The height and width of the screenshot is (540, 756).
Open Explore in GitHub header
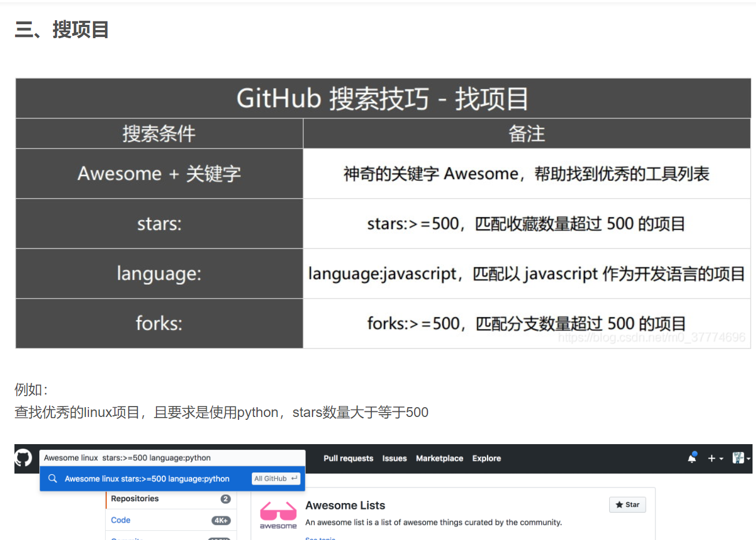click(486, 459)
